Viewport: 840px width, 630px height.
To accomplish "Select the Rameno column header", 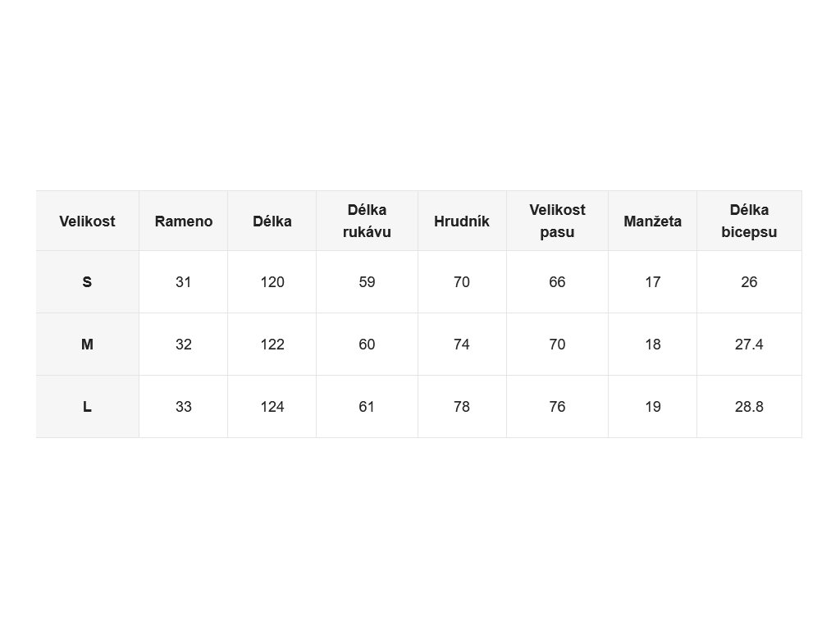I will (x=183, y=221).
